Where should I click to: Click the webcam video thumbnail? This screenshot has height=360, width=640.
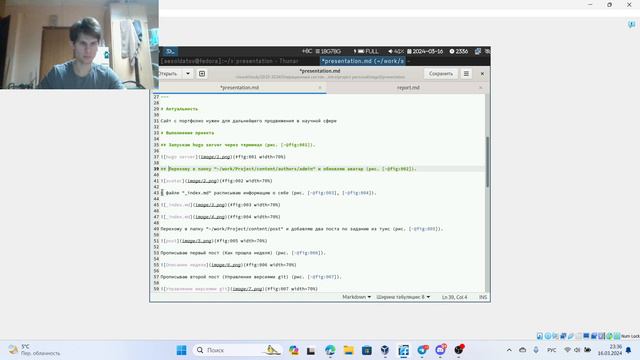coord(79,44)
